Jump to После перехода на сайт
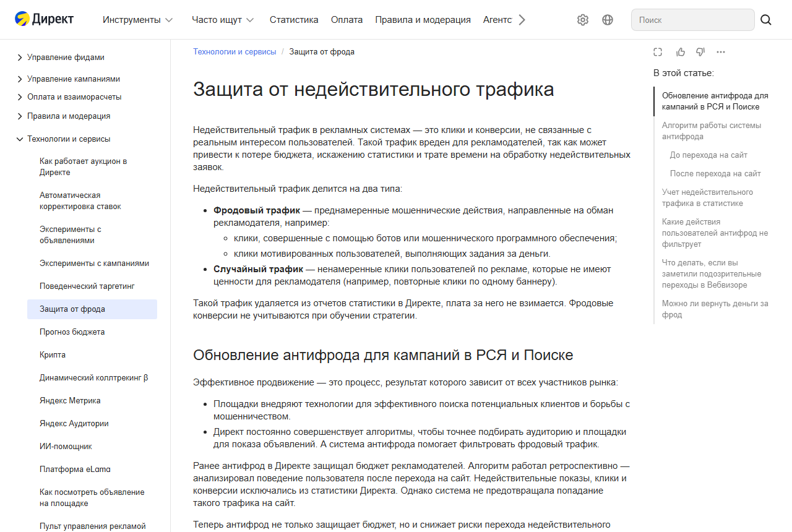 click(715, 174)
